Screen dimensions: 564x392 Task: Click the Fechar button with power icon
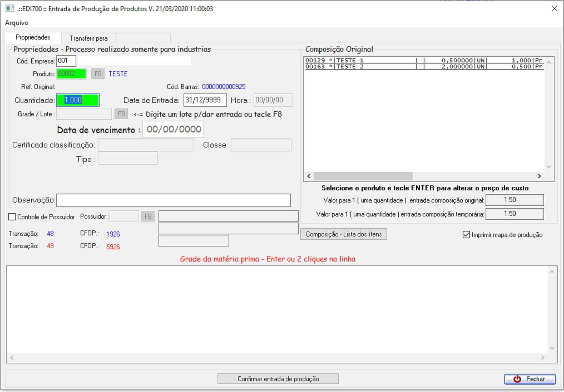530,379
